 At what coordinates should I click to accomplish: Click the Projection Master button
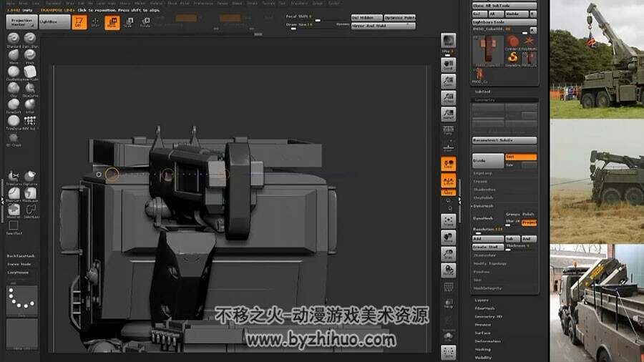[21, 22]
